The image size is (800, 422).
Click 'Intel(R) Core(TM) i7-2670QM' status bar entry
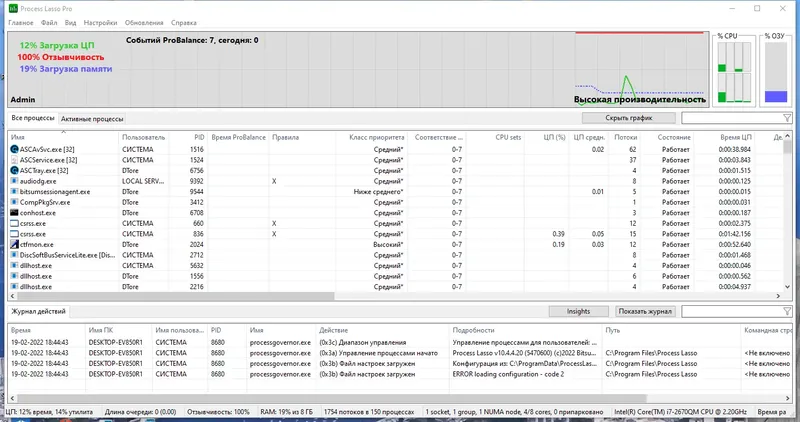coord(681,412)
